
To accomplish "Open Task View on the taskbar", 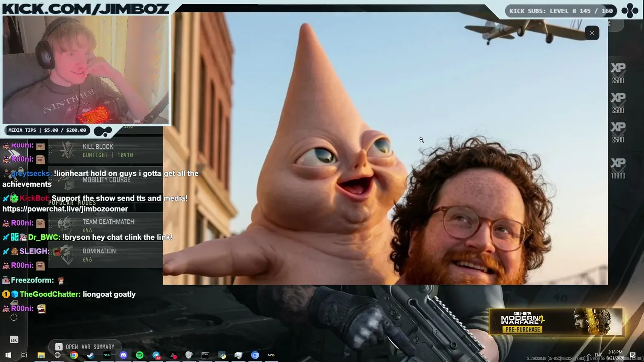I will pyautogui.click(x=24, y=355).
